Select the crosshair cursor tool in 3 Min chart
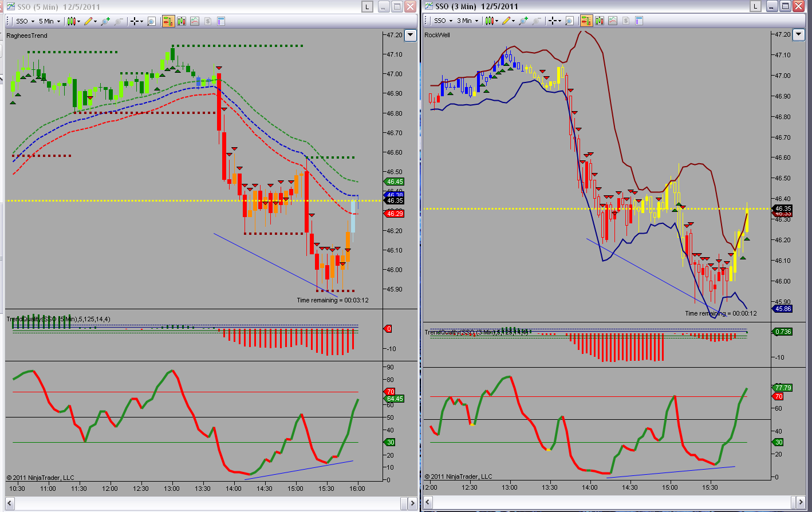 554,21
